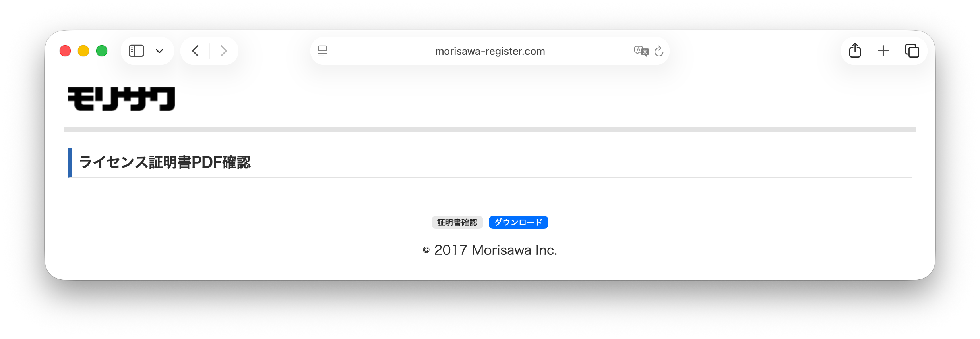Show the tab overview icon
This screenshot has width=980, height=339.
pos(912,51)
